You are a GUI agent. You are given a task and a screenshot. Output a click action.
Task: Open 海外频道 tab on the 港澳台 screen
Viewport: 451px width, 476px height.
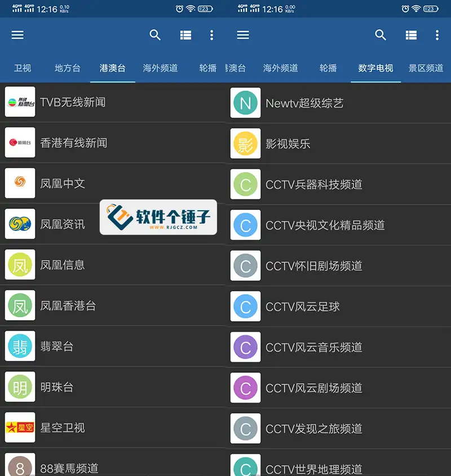click(161, 68)
